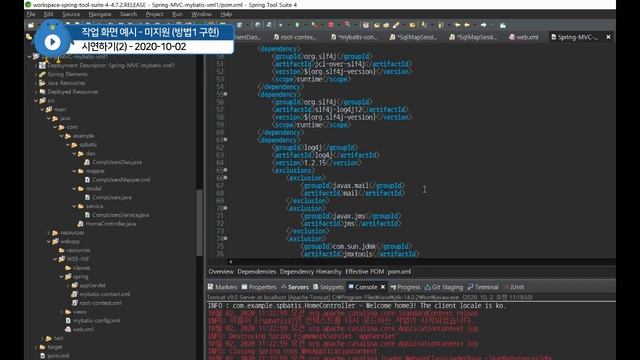Collapse the src folder in tree
Screen dimensions: 640x360
click(x=36, y=100)
